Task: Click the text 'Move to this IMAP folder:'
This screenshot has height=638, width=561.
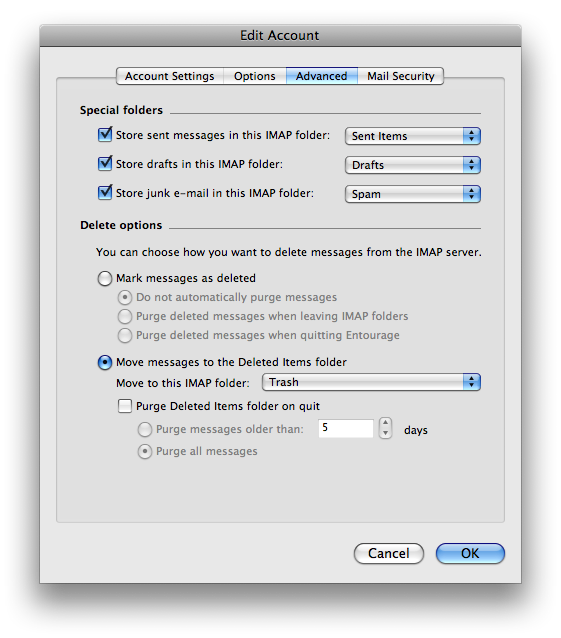Action: [x=183, y=383]
